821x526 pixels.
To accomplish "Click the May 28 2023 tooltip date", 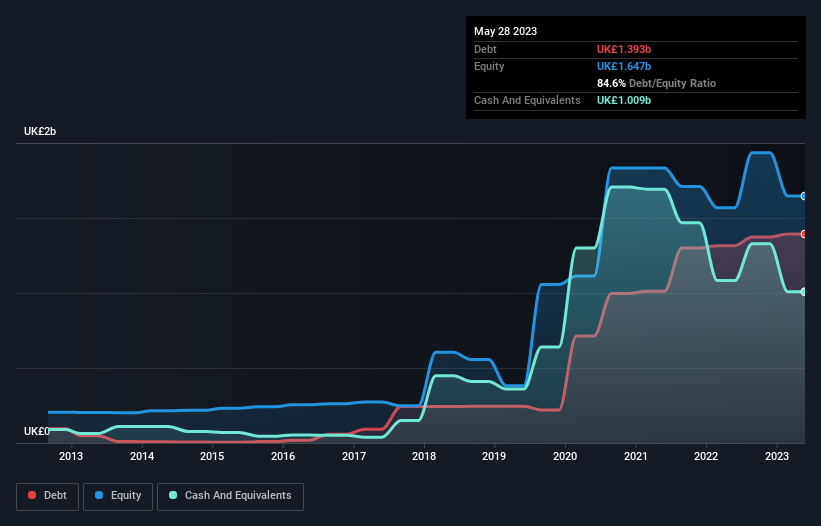I will coord(505,31).
